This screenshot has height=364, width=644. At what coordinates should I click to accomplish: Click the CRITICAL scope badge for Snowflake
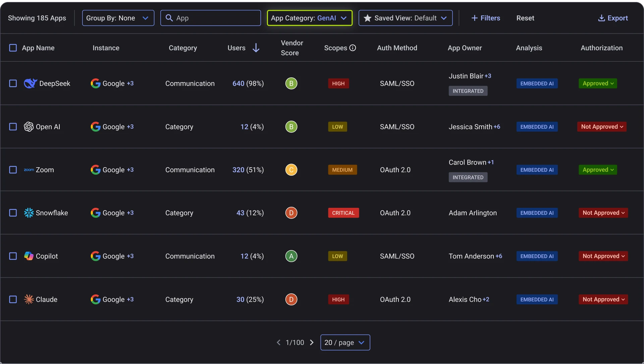[x=343, y=213]
